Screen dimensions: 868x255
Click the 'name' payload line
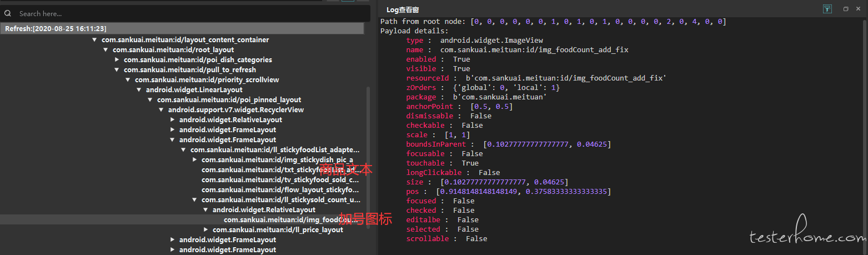click(518, 50)
